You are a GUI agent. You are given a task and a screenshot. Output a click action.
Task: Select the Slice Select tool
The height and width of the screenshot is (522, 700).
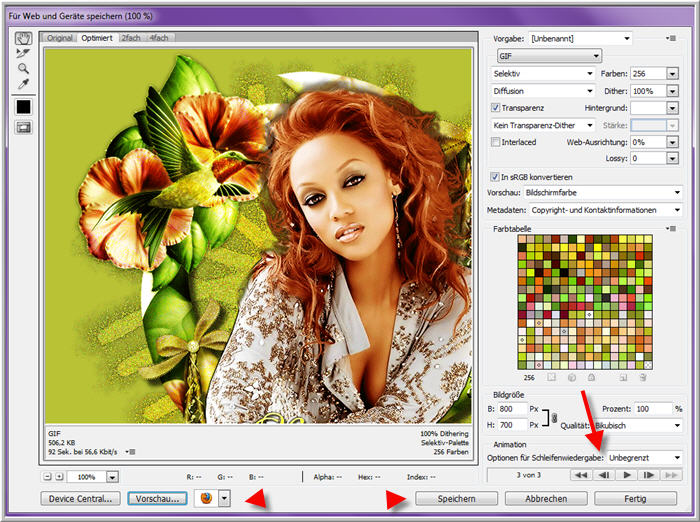pyautogui.click(x=23, y=53)
